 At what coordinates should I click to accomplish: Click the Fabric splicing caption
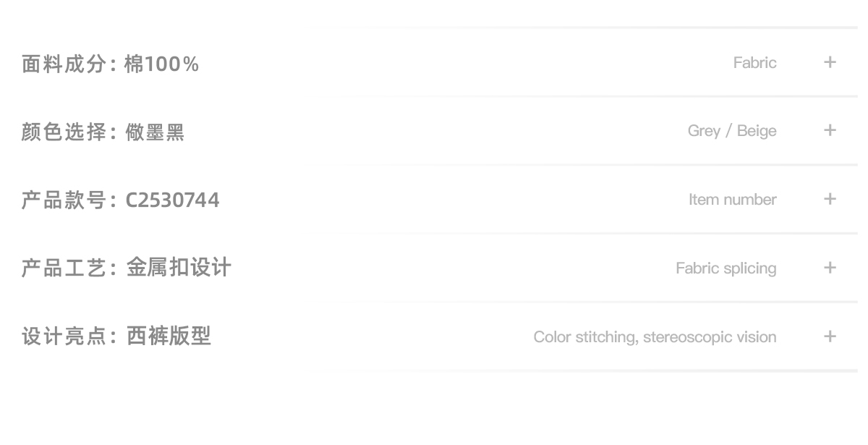(x=726, y=268)
